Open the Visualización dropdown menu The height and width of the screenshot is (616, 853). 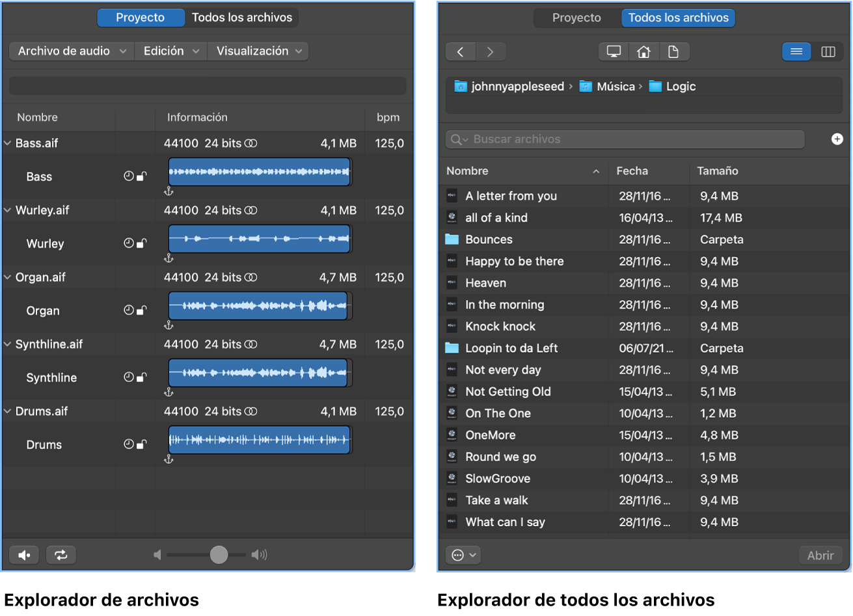click(258, 51)
